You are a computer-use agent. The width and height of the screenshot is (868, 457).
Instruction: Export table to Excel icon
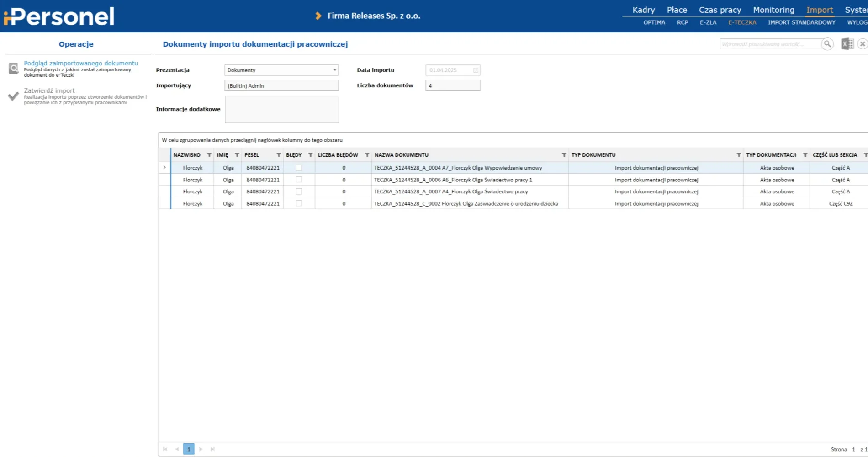coord(847,44)
